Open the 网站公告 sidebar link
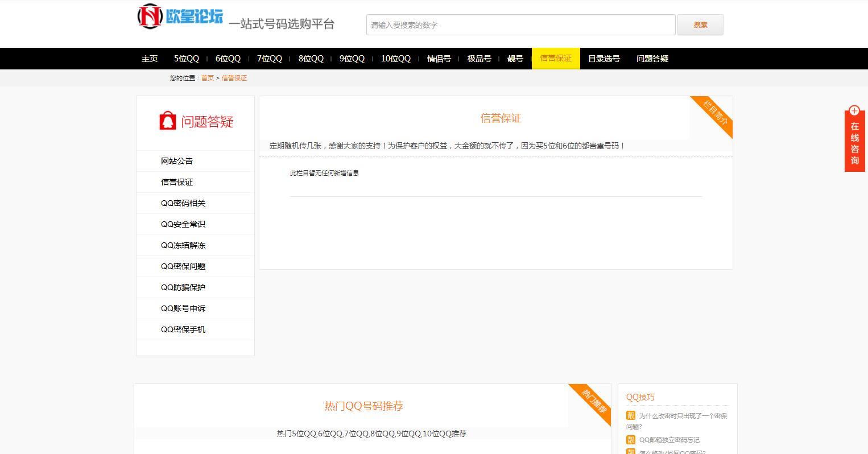868x454 pixels. click(176, 161)
